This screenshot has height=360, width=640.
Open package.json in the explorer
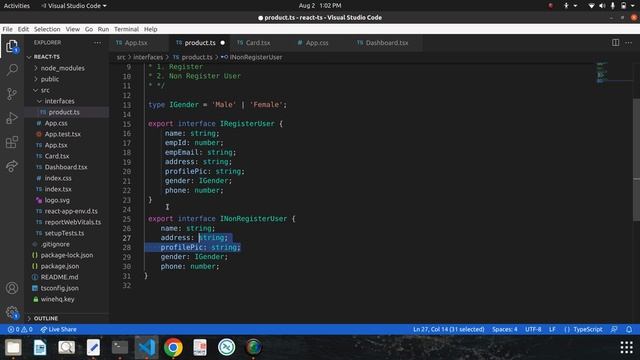60,266
